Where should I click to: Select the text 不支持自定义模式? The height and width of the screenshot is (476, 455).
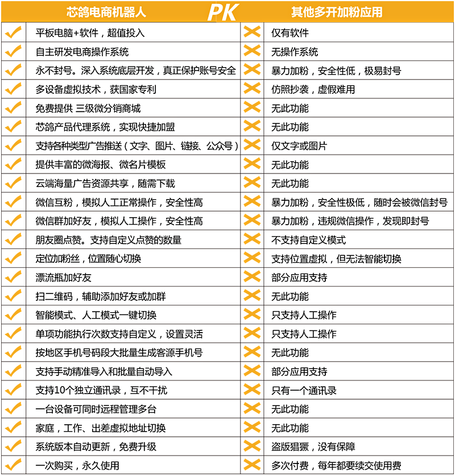pyautogui.click(x=308, y=240)
